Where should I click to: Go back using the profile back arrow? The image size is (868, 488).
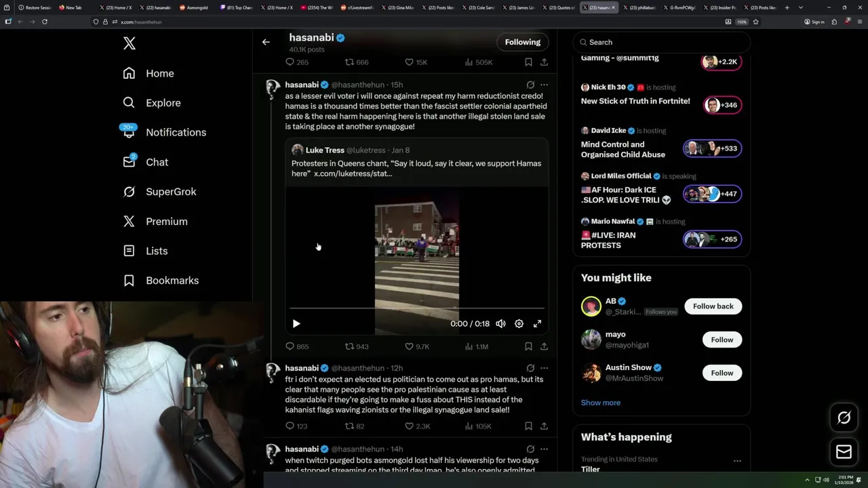[x=266, y=42]
